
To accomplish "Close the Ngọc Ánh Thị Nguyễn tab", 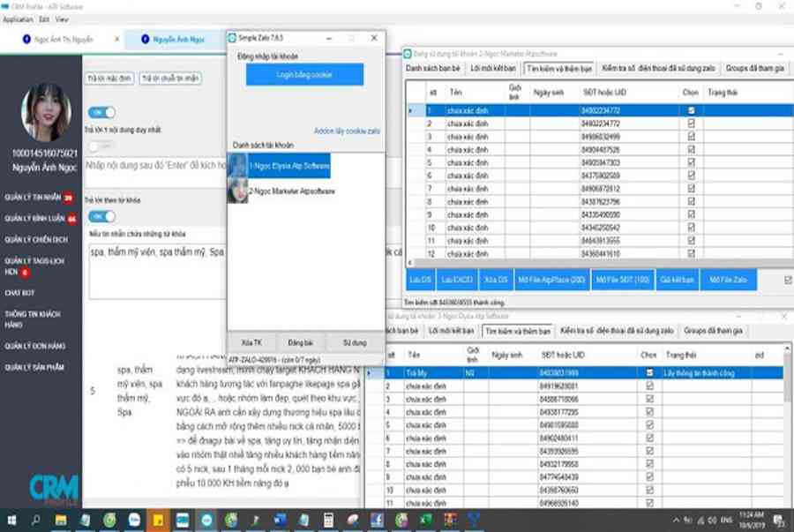I will coord(116,40).
